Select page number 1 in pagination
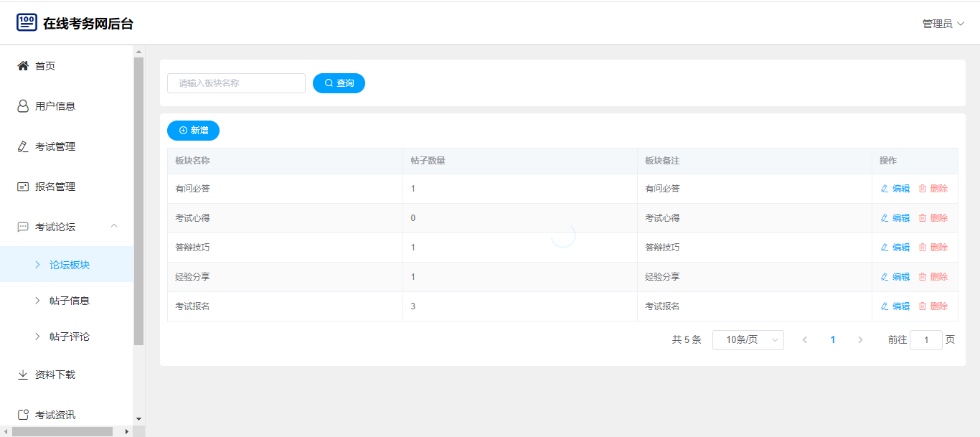This screenshot has height=437, width=980. coord(833,340)
